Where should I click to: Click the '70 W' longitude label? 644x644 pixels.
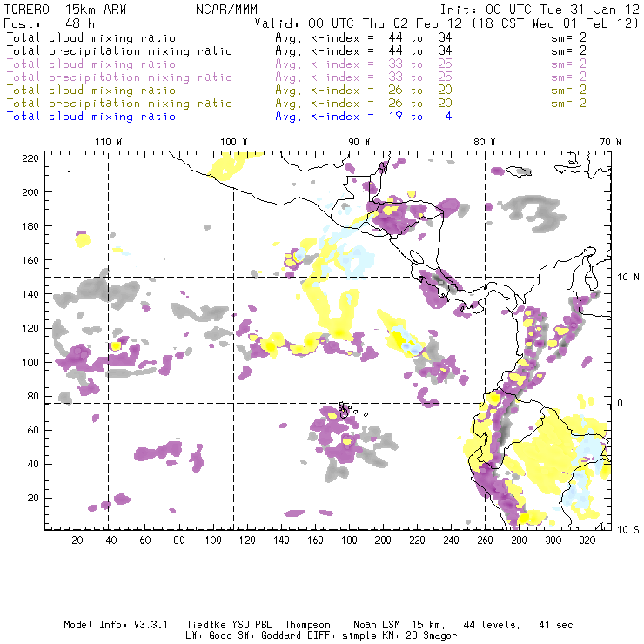click(x=610, y=142)
